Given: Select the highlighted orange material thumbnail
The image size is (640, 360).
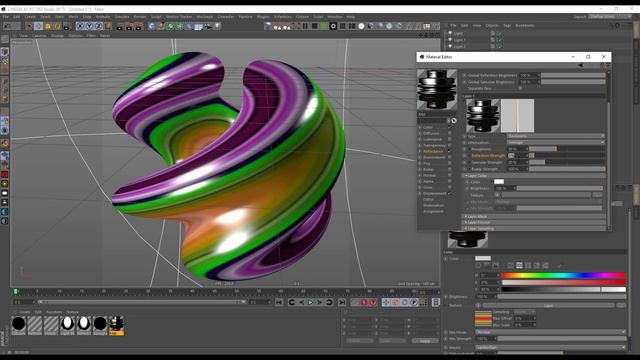Looking at the screenshot, I should click(116, 325).
